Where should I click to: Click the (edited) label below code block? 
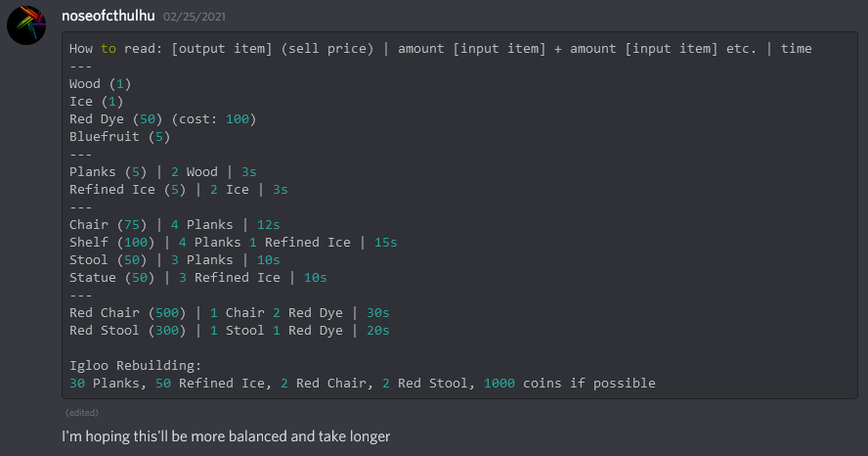[81, 412]
